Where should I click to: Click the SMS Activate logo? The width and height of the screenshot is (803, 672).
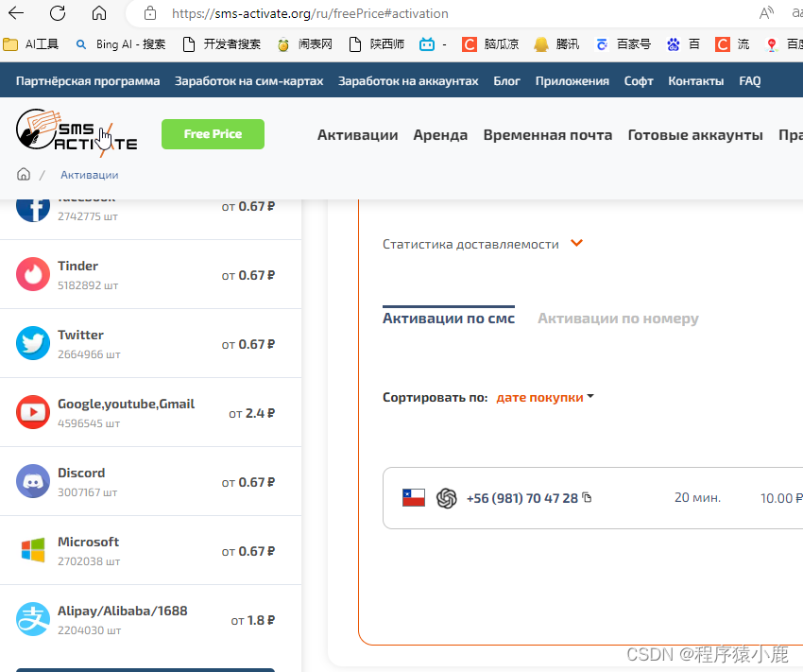point(77,132)
